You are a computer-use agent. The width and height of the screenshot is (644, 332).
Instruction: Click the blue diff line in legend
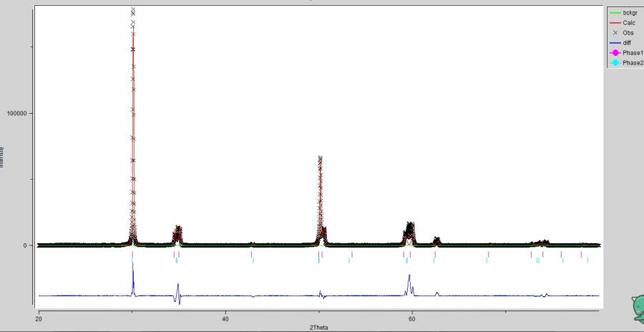[x=615, y=43]
